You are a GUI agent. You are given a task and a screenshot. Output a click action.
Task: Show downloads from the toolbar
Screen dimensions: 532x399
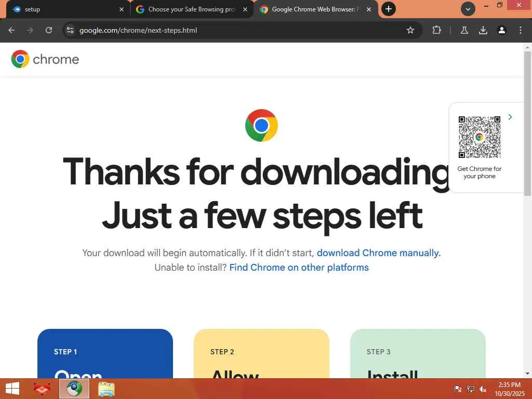click(x=483, y=30)
